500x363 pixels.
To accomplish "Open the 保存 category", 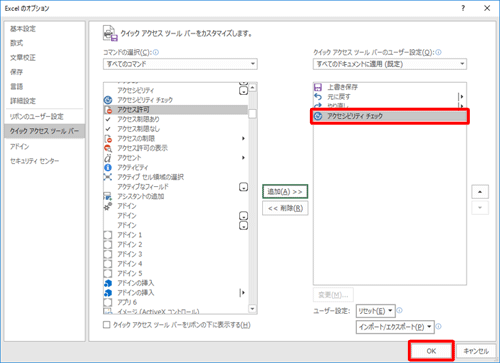I will (16, 72).
